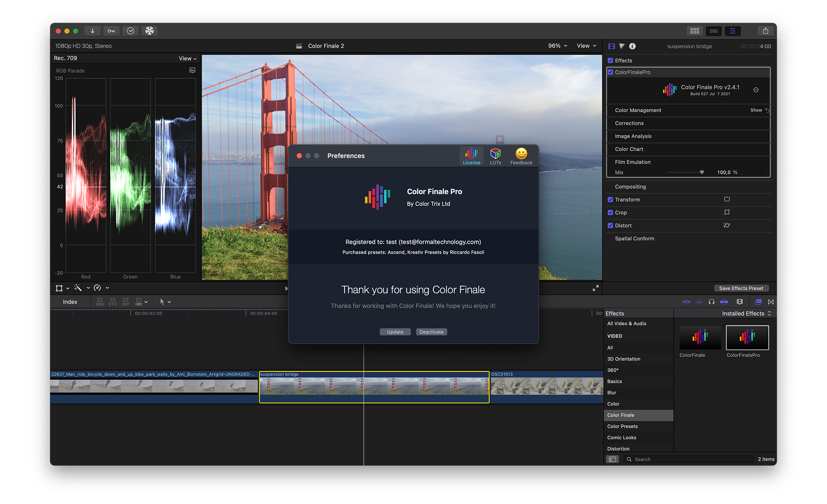827x504 pixels.
Task: Click the Deactivate button in preferences
Action: pyautogui.click(x=432, y=332)
